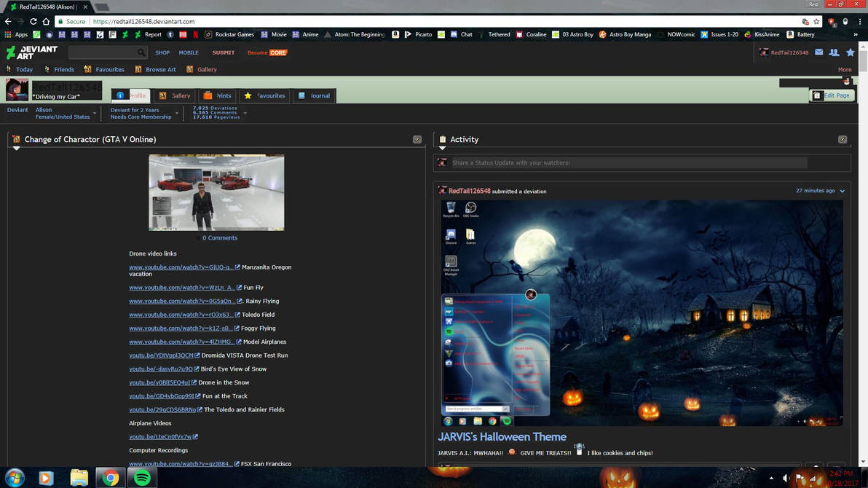Click SHOP in DeviantArt header
Viewport: 868px width, 488px height.
pos(163,52)
